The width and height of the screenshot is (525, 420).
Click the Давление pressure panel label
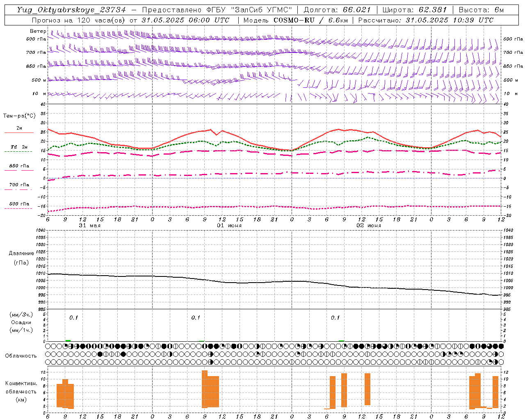point(21,253)
